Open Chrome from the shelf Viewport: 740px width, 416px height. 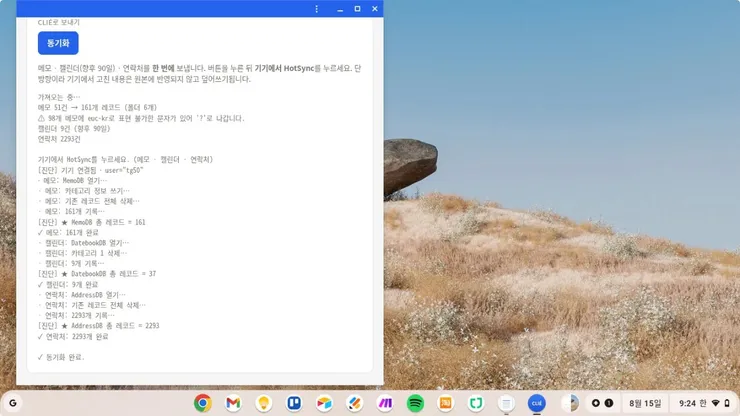tap(203, 403)
